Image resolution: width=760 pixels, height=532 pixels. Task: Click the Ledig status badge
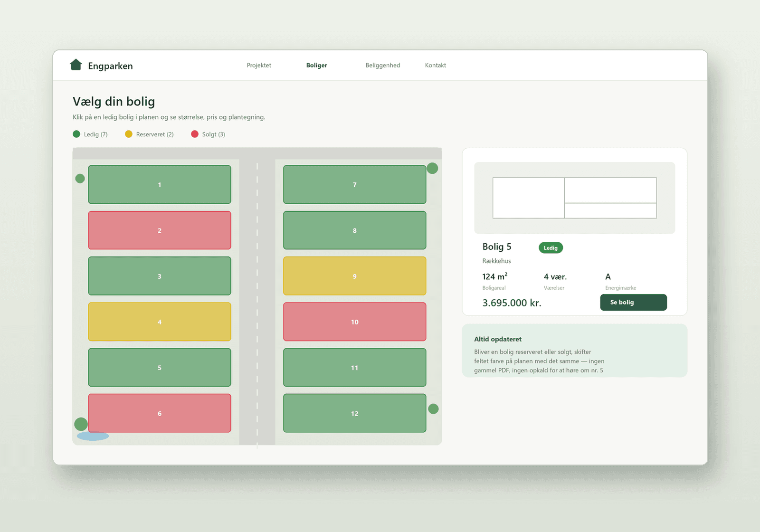point(551,247)
